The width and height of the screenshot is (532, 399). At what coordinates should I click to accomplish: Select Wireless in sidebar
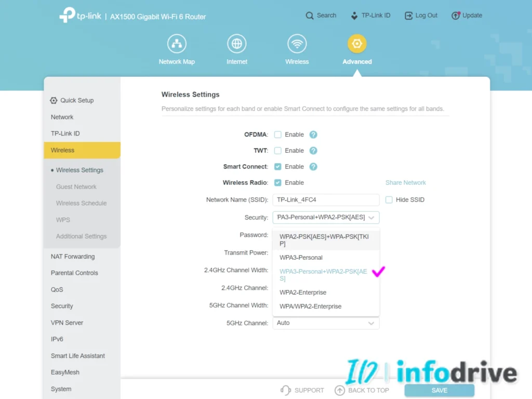coord(82,150)
